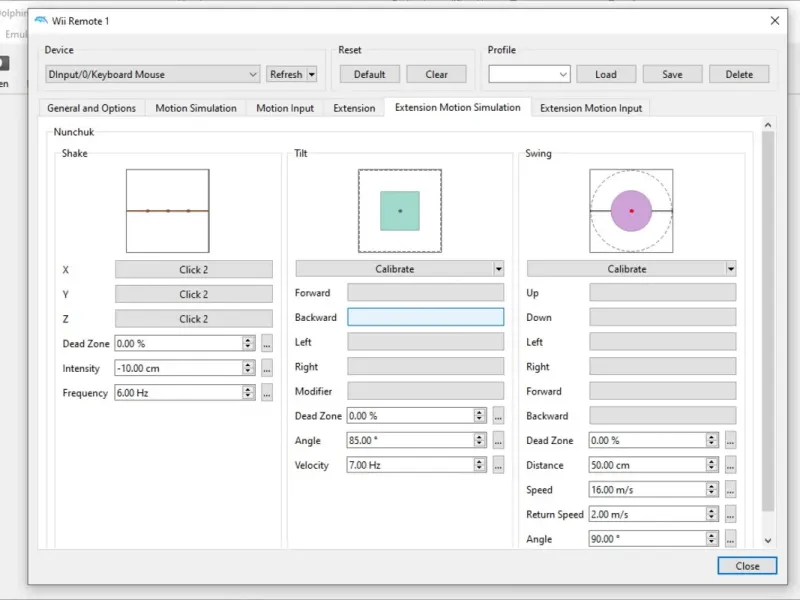The image size is (800, 600).
Task: Click the Tilt Dead Zone spin arrows
Action: pyautogui.click(x=480, y=416)
